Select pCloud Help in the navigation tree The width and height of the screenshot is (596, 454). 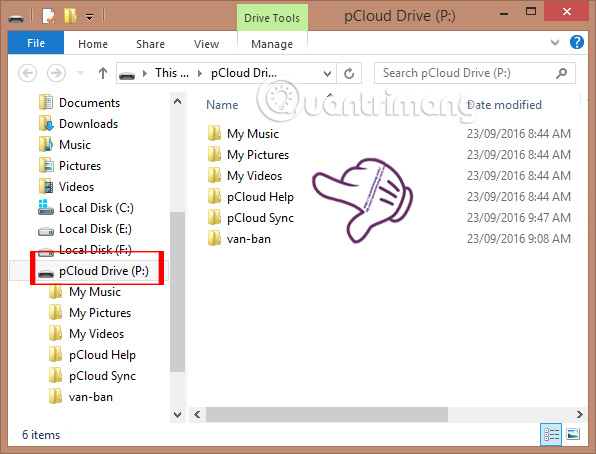pos(102,355)
